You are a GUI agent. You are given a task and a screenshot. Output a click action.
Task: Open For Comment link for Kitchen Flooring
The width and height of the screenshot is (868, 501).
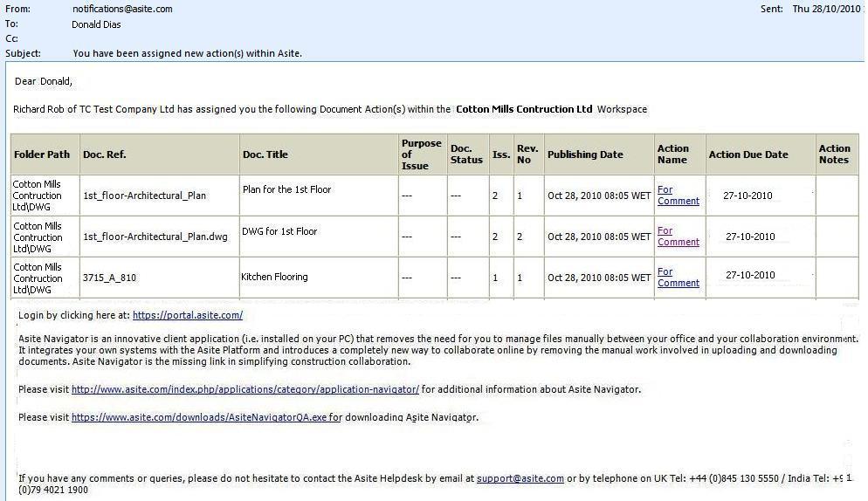[x=679, y=278]
